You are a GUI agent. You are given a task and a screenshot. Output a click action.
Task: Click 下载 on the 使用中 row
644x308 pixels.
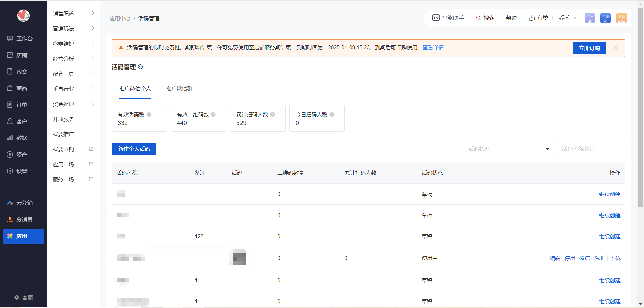(x=615, y=258)
